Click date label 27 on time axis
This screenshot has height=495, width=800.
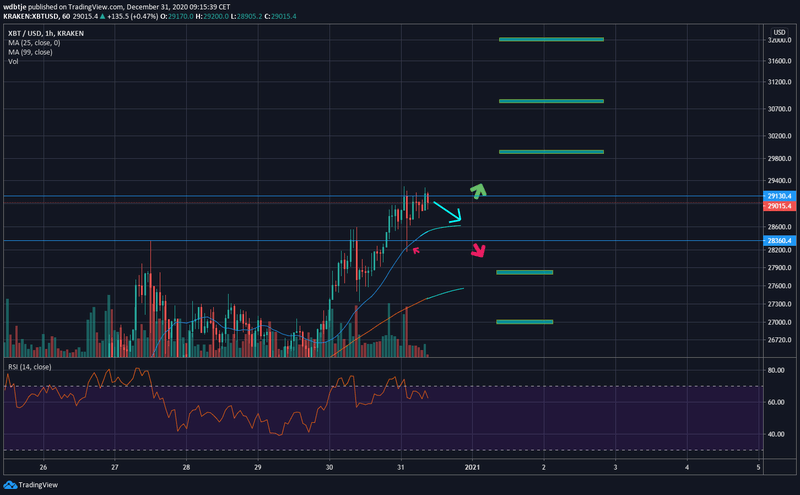point(115,467)
